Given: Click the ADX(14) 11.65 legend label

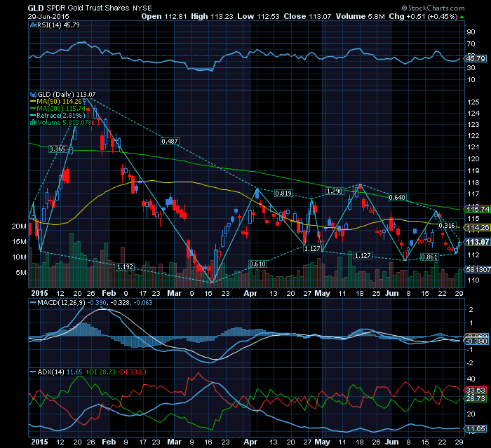Looking at the screenshot, I should click(x=60, y=372).
